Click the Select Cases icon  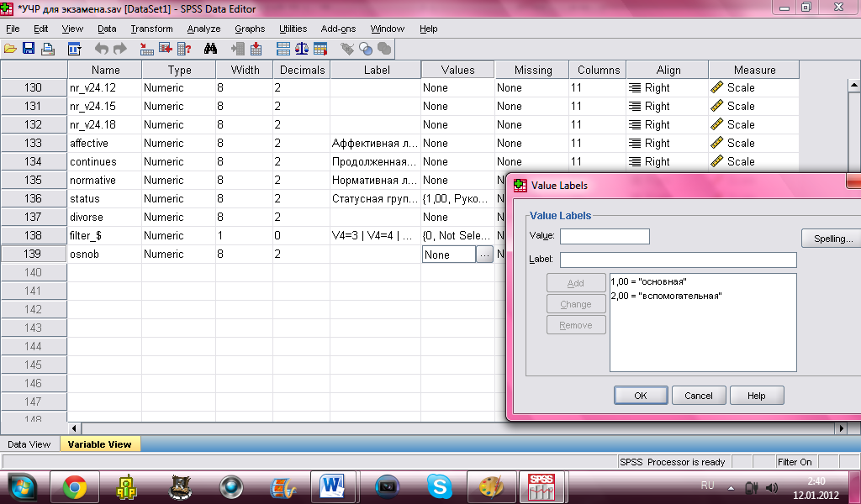point(320,49)
